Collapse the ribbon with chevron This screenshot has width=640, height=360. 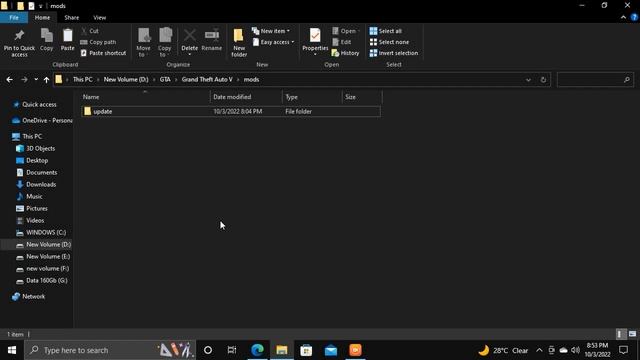tap(623, 18)
